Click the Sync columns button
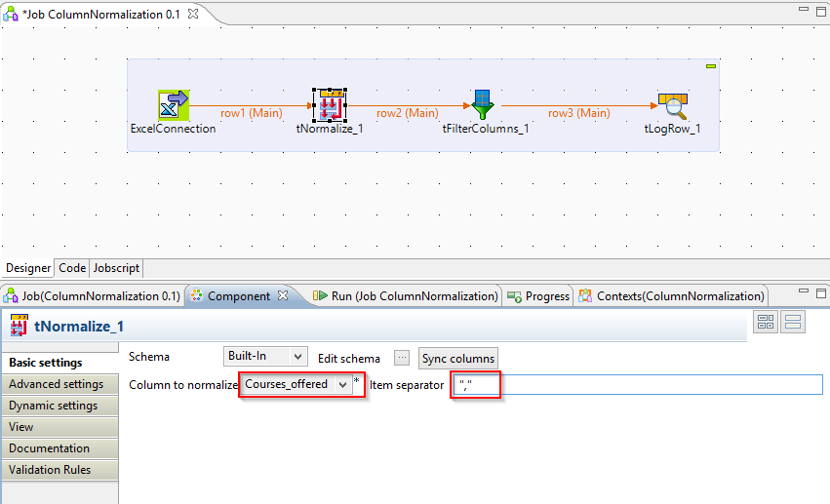The height and width of the screenshot is (504, 830). (457, 358)
